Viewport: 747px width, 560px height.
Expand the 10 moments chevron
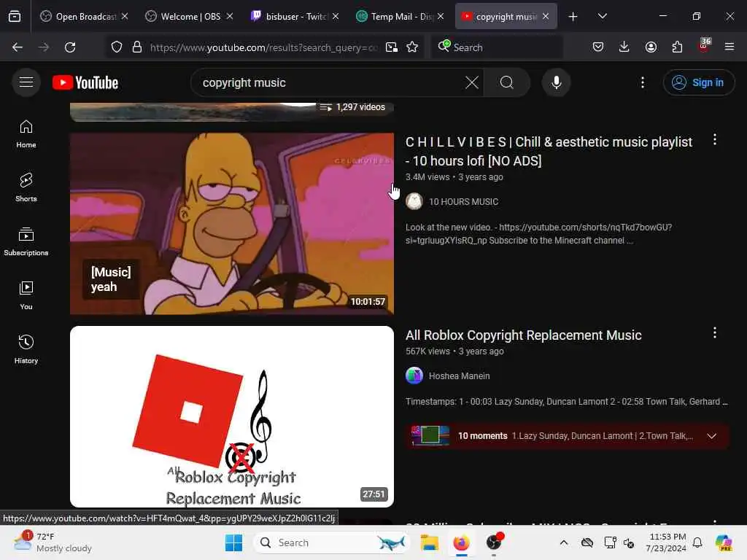(711, 436)
